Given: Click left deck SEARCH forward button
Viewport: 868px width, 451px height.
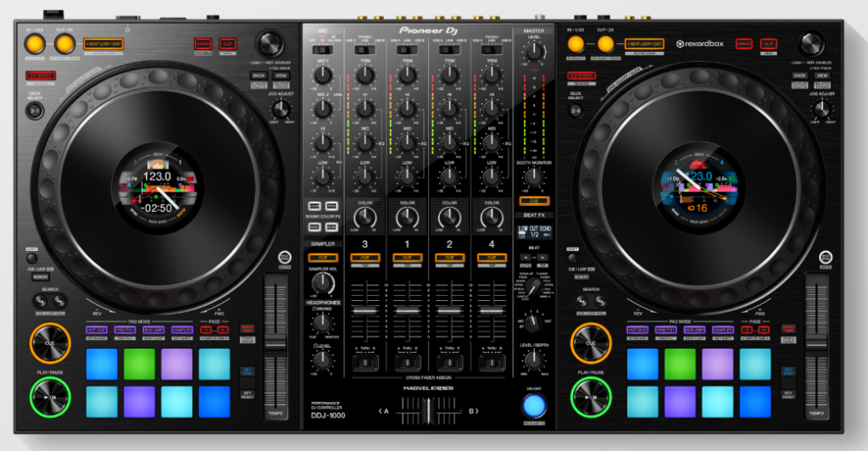Looking at the screenshot, I should (x=59, y=301).
